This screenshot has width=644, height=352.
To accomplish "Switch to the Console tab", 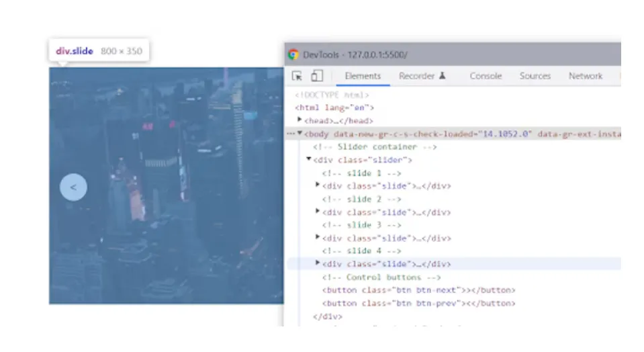I will 486,76.
